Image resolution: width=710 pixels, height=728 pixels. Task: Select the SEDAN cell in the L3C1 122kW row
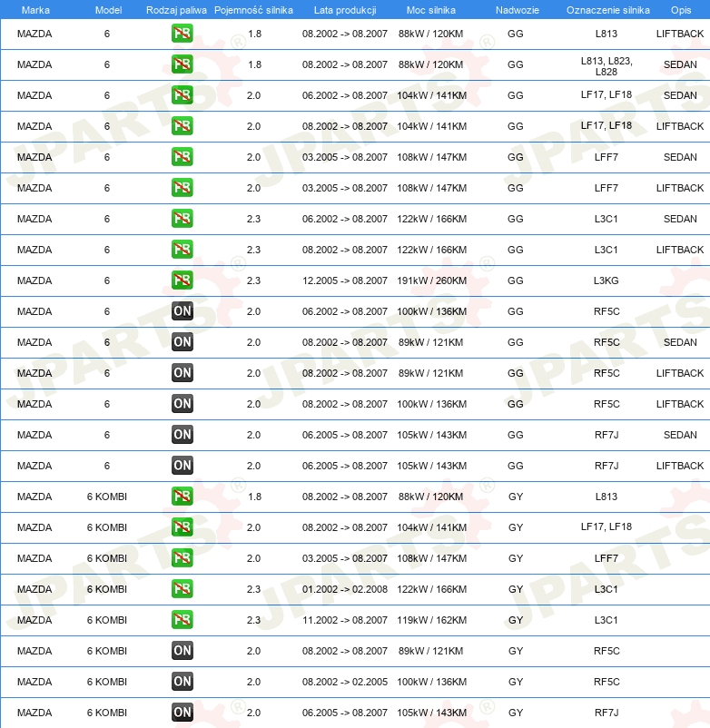pyautogui.click(x=680, y=219)
